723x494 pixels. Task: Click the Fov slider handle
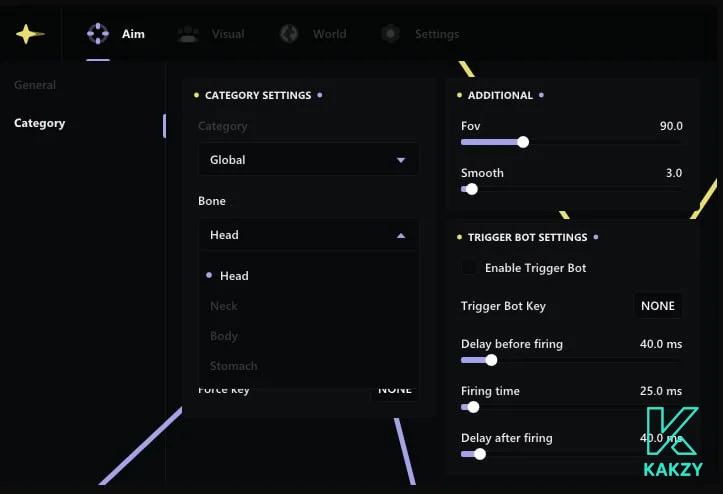523,142
